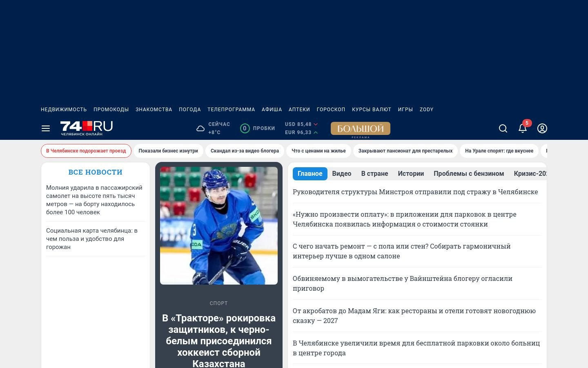Go to ТЕЛЕПРОГРАММА section
The width and height of the screenshot is (588, 368).
[231, 110]
